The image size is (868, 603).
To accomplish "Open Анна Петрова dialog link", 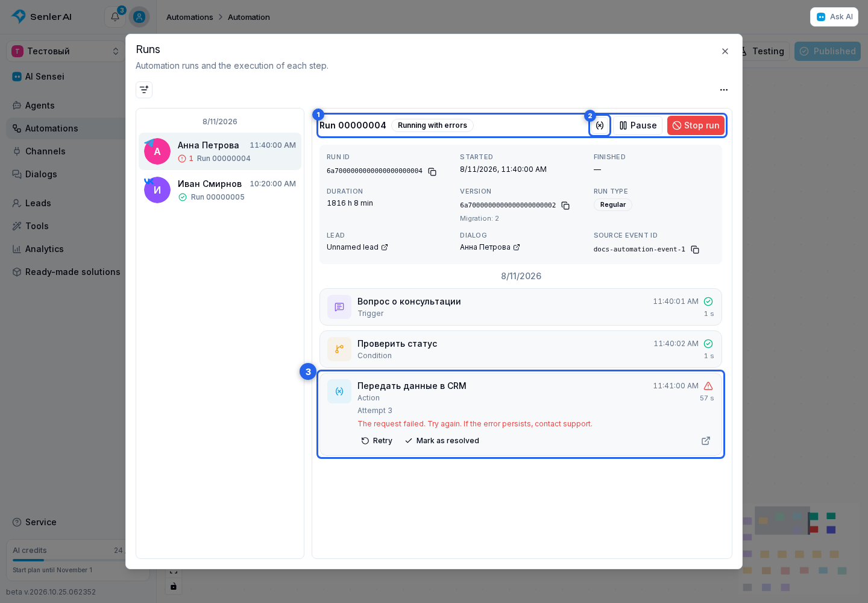I will 490,247.
